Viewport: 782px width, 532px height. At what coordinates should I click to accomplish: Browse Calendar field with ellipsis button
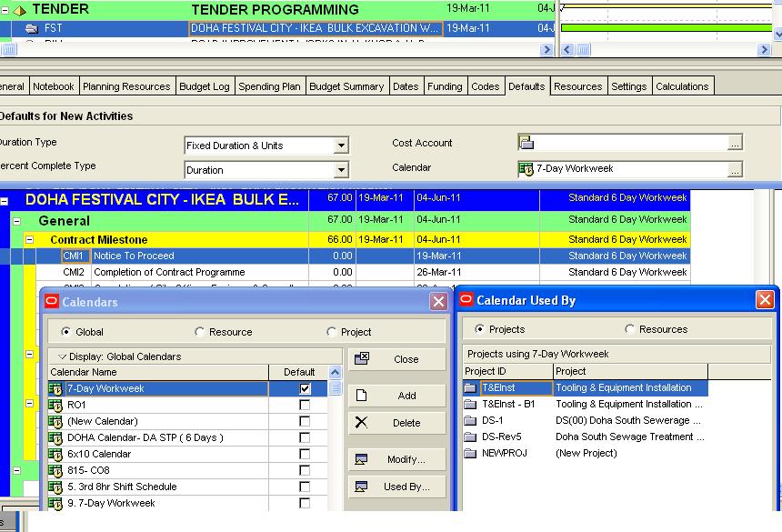coord(735,169)
